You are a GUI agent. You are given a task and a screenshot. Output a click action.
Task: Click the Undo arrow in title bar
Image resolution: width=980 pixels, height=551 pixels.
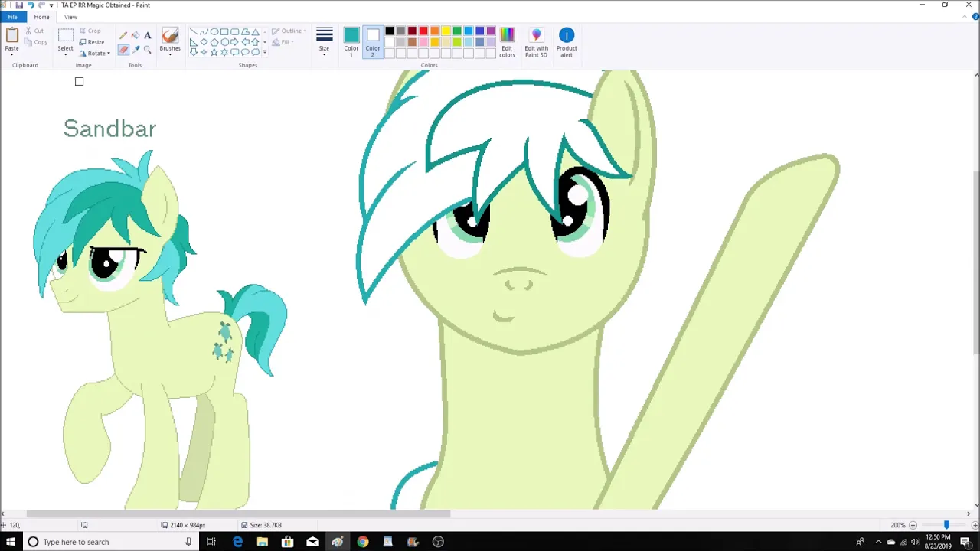click(31, 5)
